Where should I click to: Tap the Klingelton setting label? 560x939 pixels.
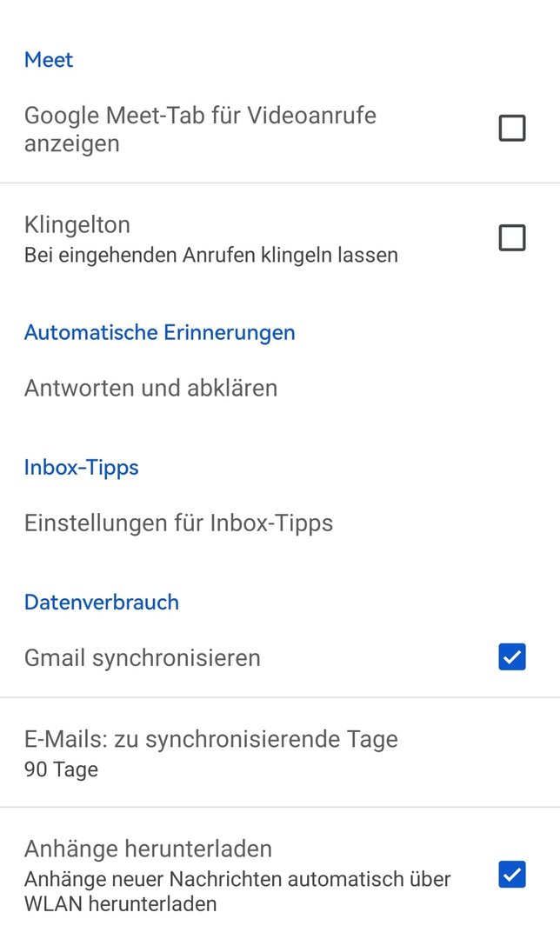77,224
